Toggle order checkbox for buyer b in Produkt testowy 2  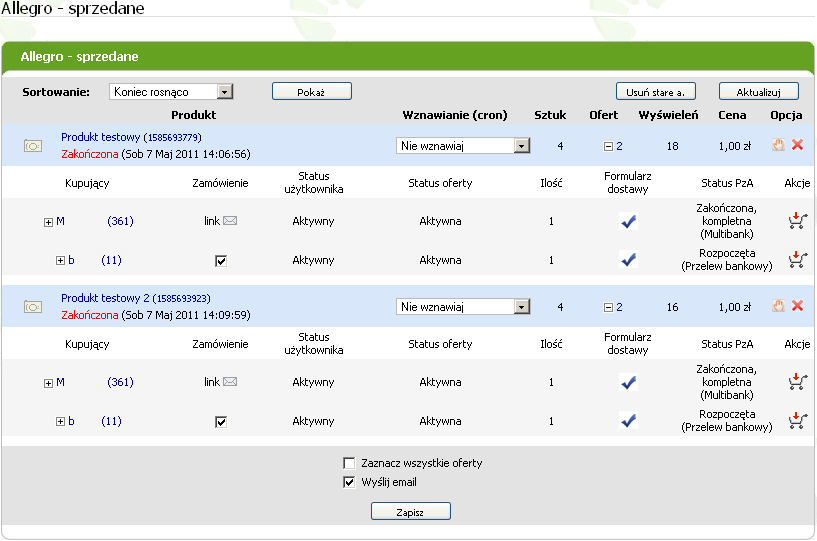[221, 422]
